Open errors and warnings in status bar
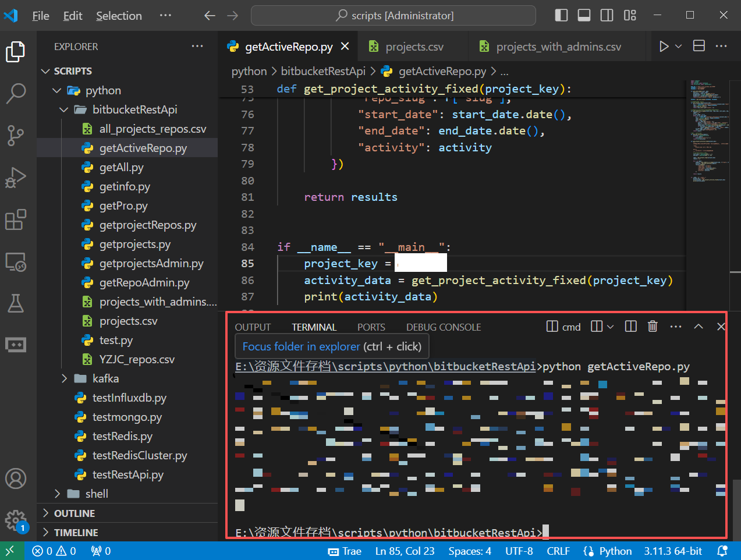The height and width of the screenshot is (560, 741). click(54, 551)
